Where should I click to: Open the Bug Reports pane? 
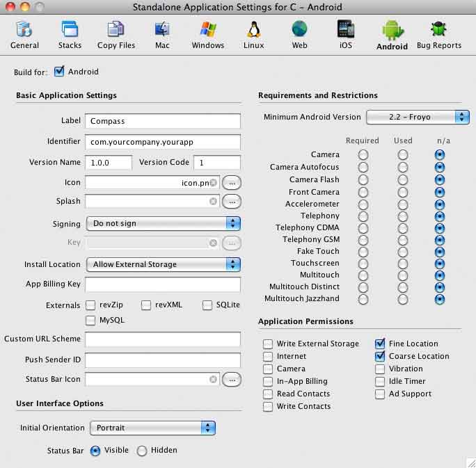coord(438,34)
